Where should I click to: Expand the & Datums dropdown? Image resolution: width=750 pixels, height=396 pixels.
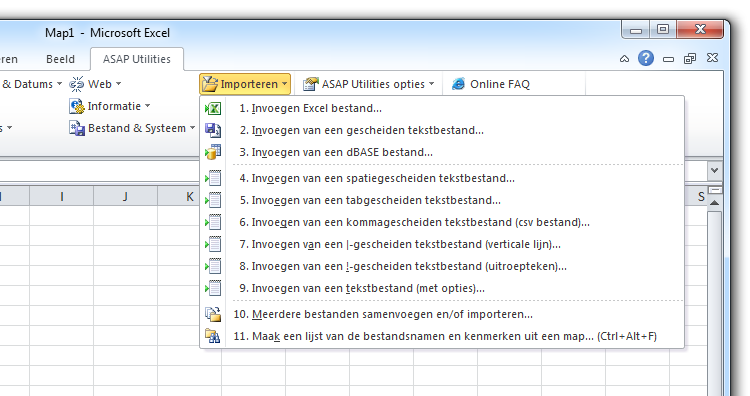point(59,84)
